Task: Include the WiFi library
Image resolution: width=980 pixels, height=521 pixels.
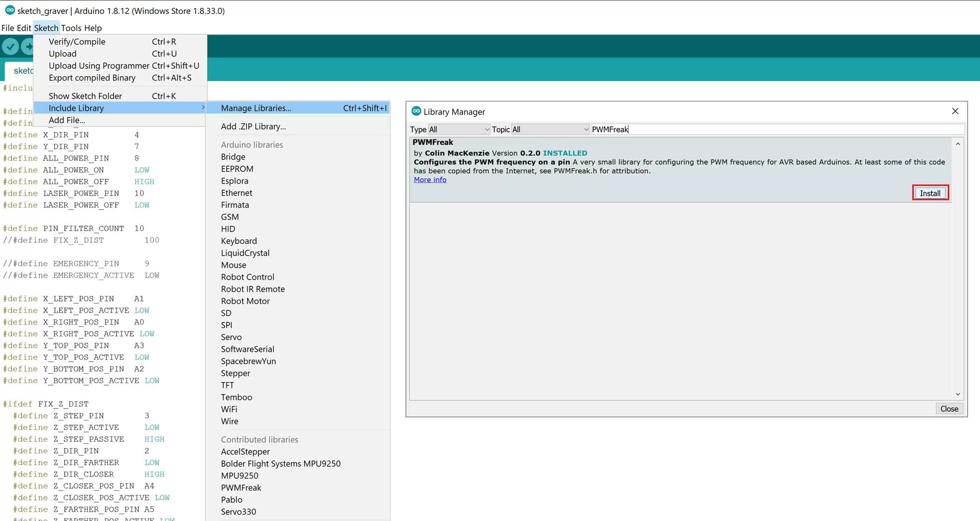Action: pos(298,409)
